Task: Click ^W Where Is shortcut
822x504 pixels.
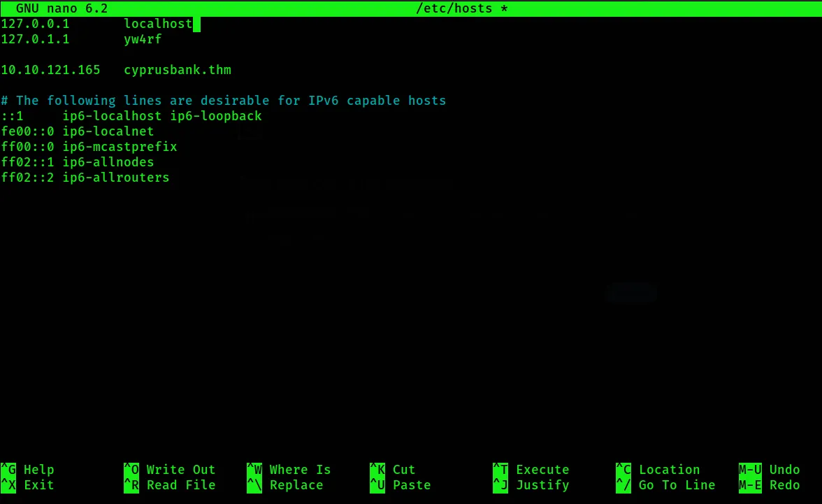Action: (x=289, y=470)
